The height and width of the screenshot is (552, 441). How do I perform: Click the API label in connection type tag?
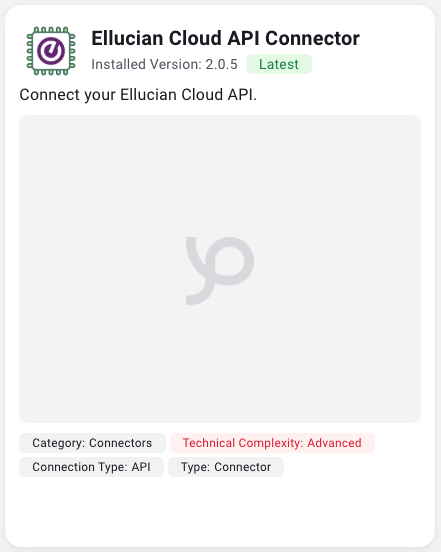pyautogui.click(x=141, y=467)
